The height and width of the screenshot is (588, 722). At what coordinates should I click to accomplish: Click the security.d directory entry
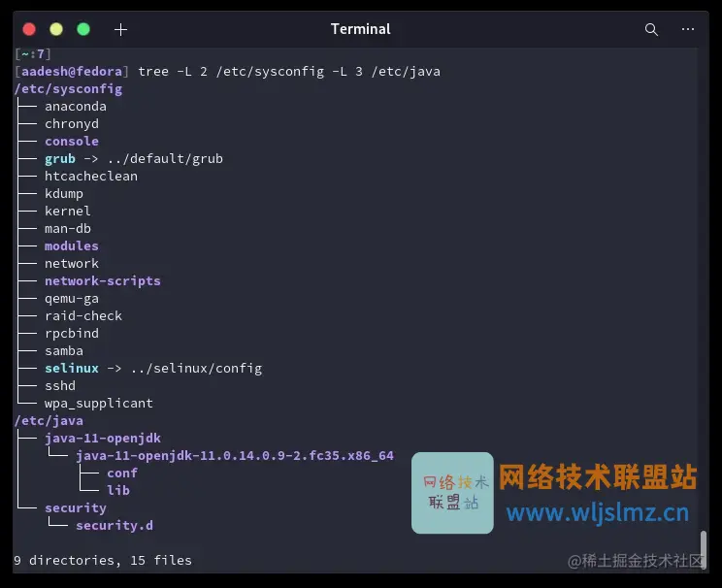115,525
